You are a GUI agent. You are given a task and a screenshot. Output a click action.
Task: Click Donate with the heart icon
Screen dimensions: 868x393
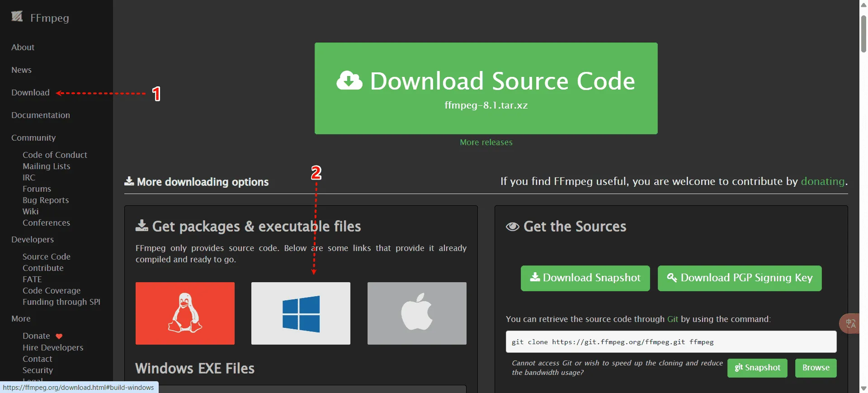click(x=37, y=336)
